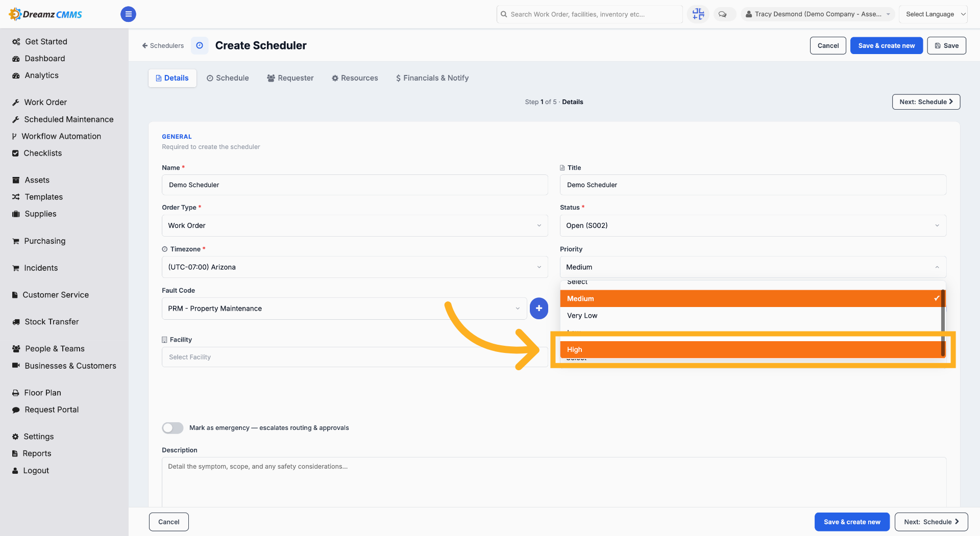Viewport: 980px width, 536px height.
Task: Click the priority dropdown list scrollbar
Action: click(943, 323)
